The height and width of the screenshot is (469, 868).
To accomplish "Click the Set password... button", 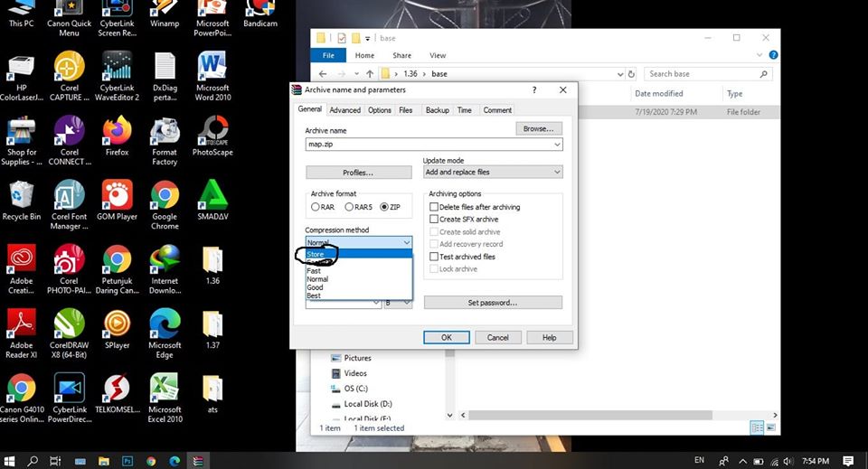I will [493, 303].
